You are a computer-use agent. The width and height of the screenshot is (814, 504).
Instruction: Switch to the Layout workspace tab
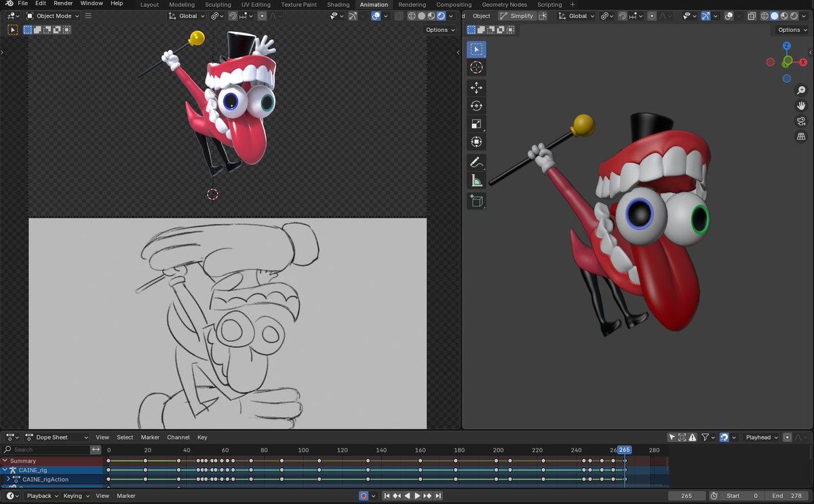tap(149, 5)
